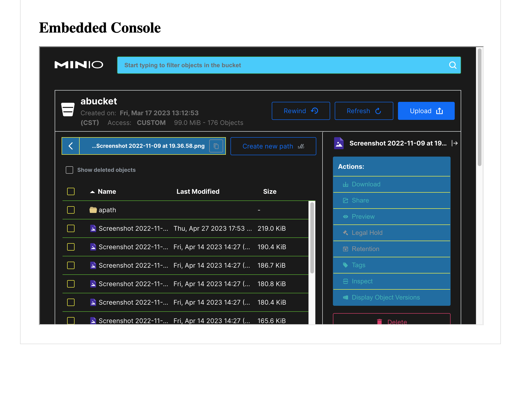Choose Tags action
The width and height of the screenshot is (532, 400).
[x=392, y=265]
